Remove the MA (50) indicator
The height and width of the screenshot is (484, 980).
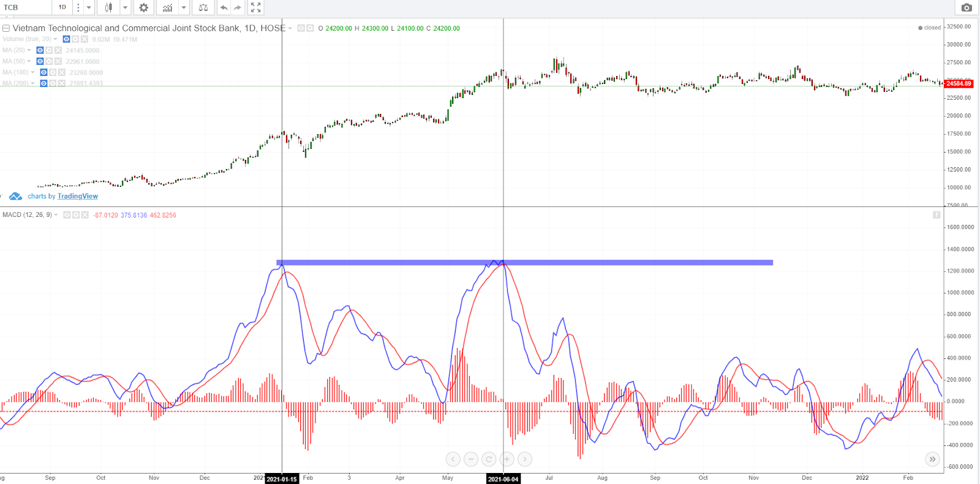[x=58, y=61]
